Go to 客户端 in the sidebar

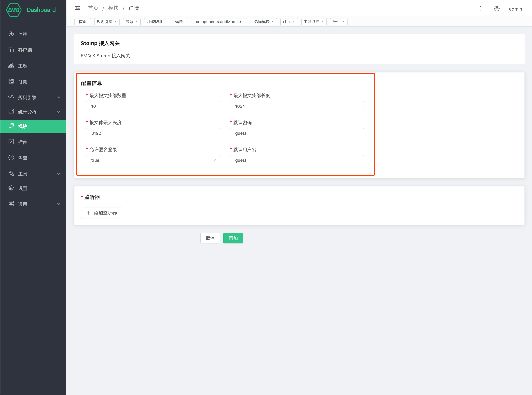[25, 50]
